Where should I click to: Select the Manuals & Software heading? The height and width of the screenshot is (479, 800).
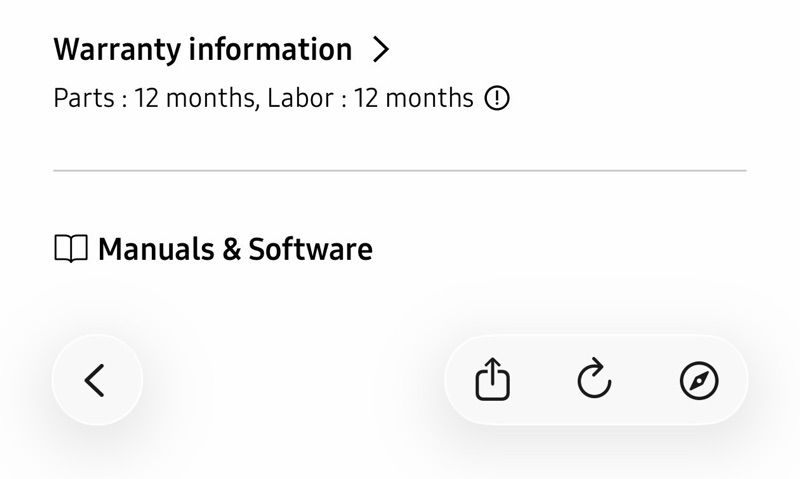(x=235, y=249)
